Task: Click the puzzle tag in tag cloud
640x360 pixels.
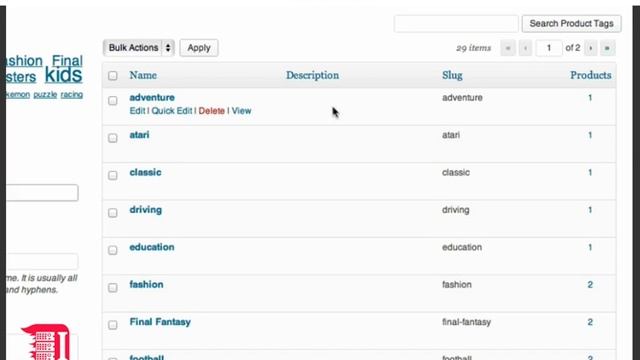Action: [45, 95]
